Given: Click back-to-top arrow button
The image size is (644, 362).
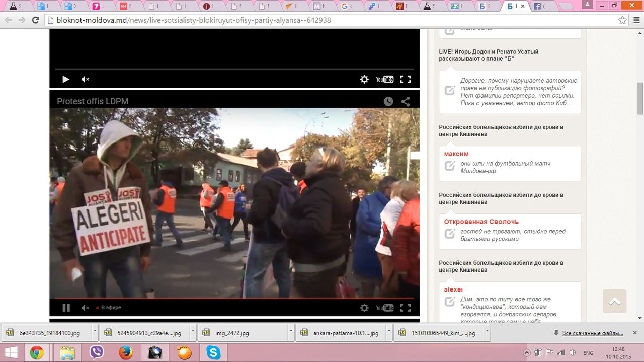Looking at the screenshot, I should point(614,301).
